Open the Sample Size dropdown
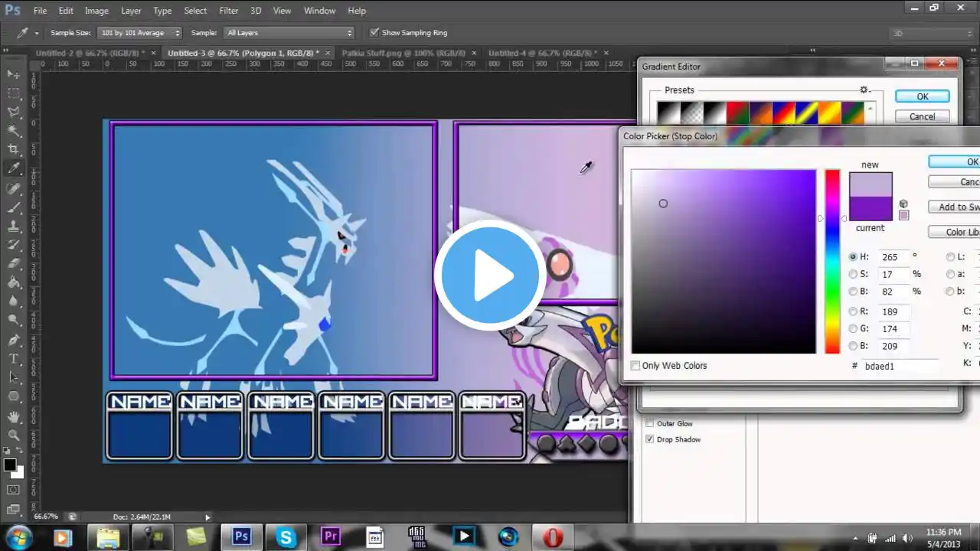 (140, 33)
